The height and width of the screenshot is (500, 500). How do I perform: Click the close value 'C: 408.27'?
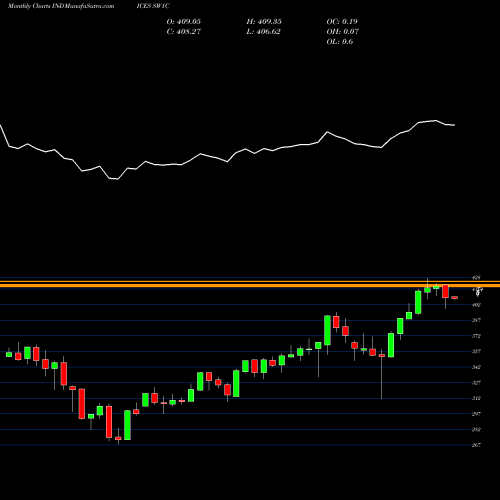(184, 32)
